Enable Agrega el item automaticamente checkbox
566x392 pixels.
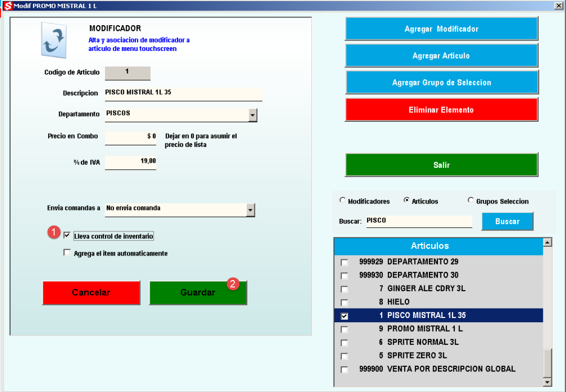tap(67, 252)
